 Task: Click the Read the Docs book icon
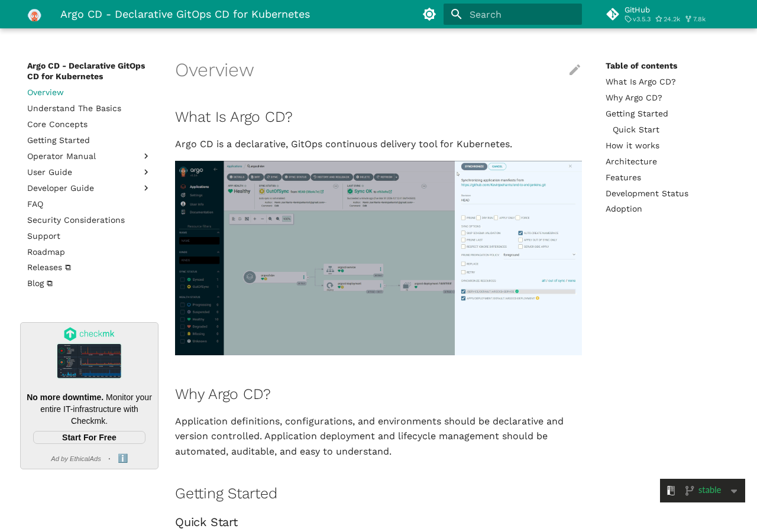coord(671,491)
